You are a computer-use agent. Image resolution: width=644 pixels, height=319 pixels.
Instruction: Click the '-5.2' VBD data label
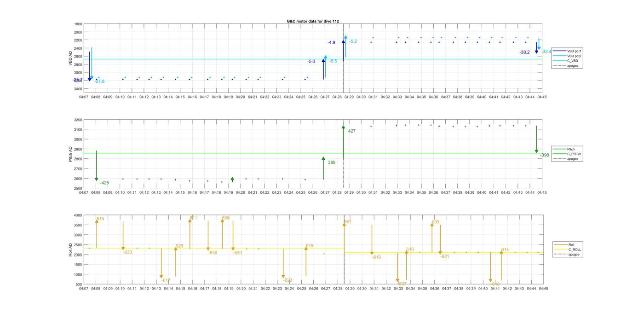(x=353, y=41)
